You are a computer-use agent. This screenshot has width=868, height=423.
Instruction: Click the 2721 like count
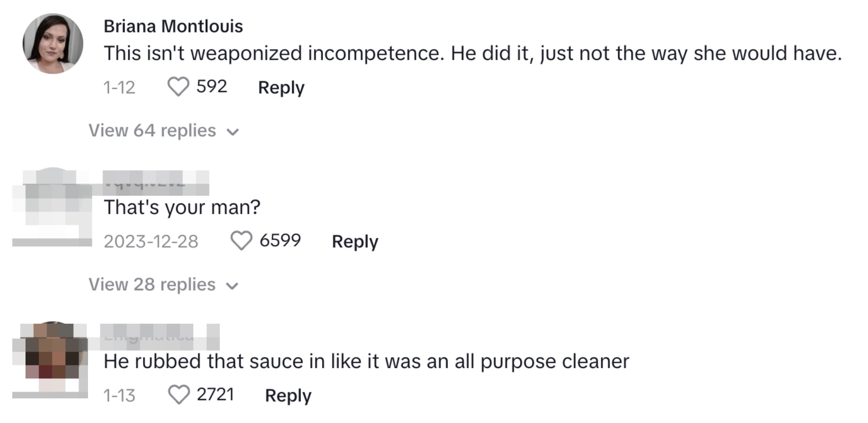215,394
